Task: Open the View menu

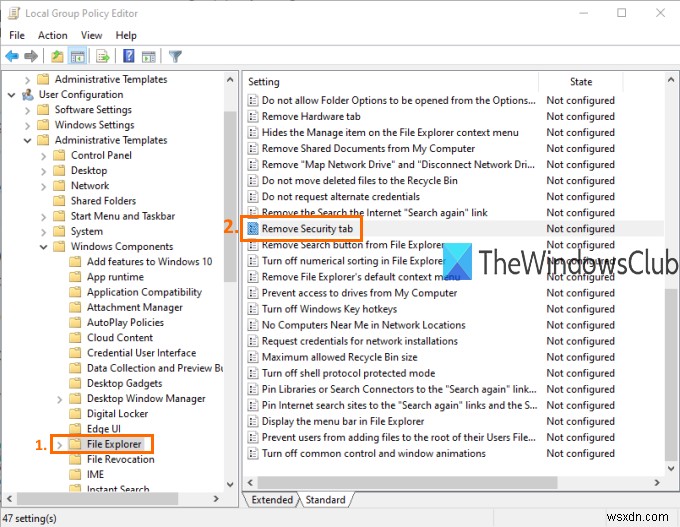Action: [92, 35]
